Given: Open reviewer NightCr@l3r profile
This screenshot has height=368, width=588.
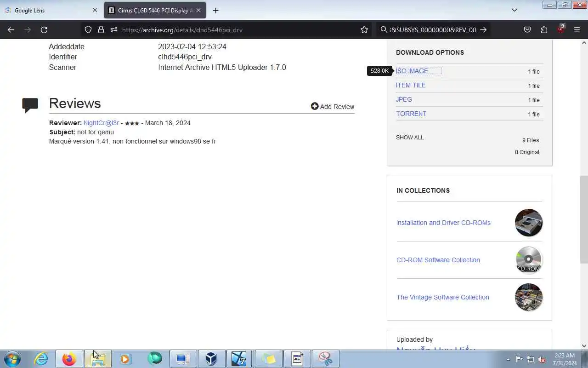Looking at the screenshot, I should 101,123.
